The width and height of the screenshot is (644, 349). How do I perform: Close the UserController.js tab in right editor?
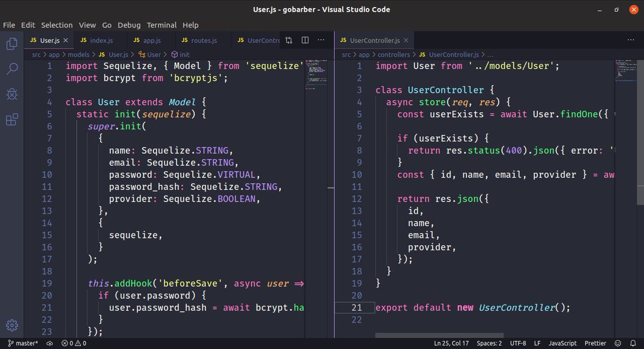coord(407,40)
